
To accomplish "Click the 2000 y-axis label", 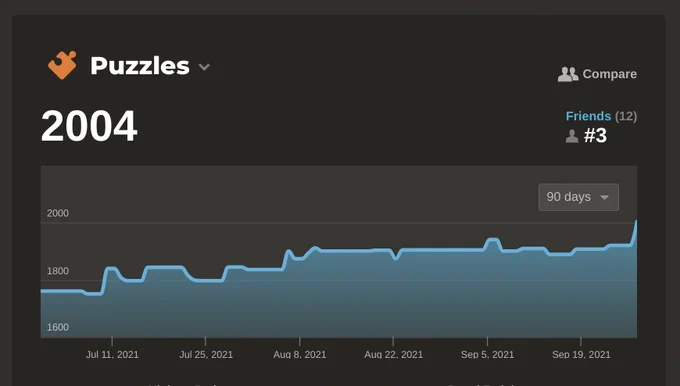I will (58, 213).
